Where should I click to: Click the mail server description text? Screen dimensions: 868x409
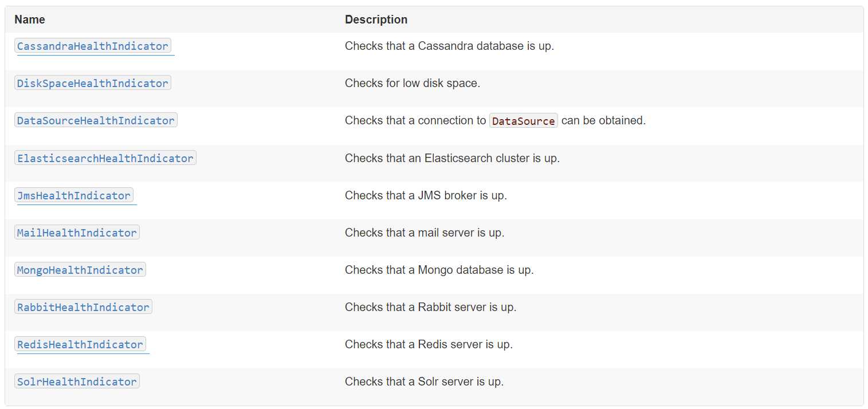pos(425,233)
